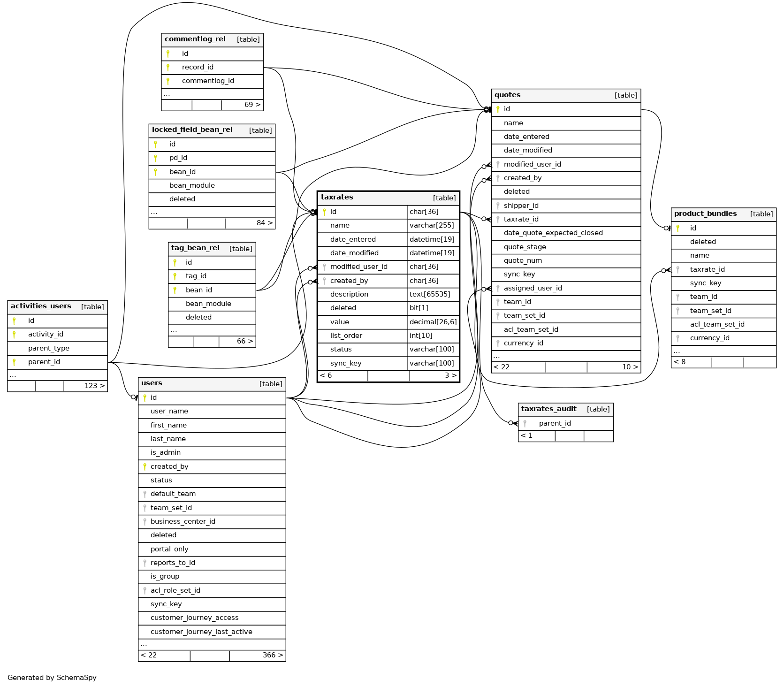Viewport: 784px width, 687px height.
Task: Click the key icon next to activities_users activity_id
Action: [14, 334]
